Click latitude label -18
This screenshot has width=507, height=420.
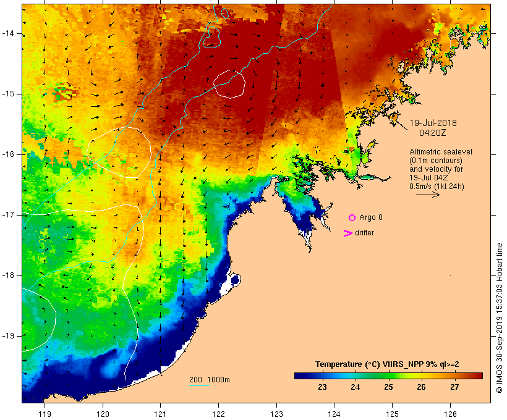(x=8, y=275)
